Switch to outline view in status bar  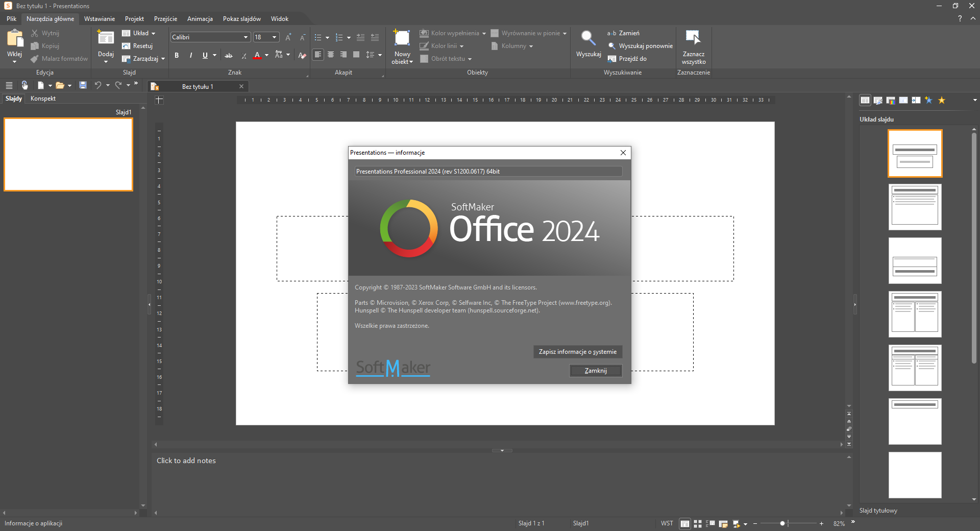coord(710,523)
